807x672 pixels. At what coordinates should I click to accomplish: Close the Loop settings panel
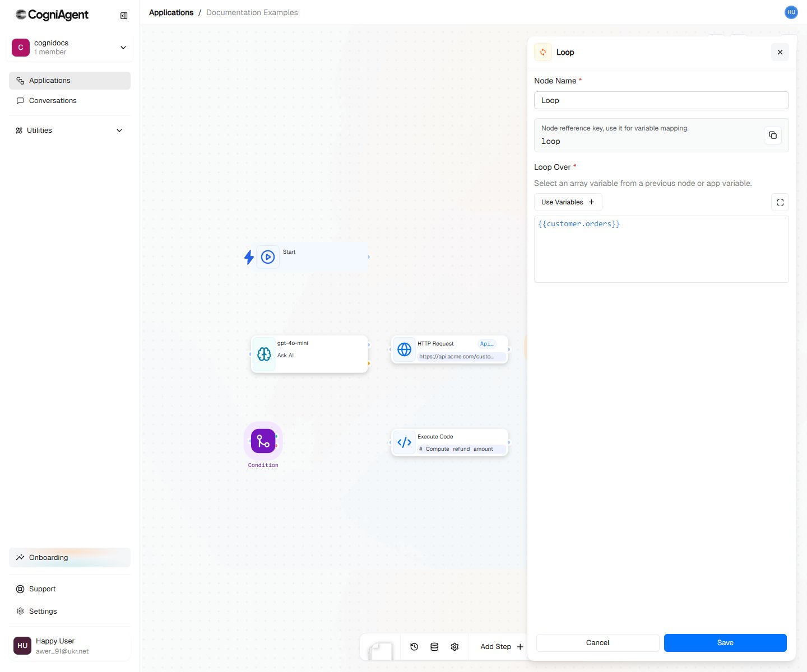(x=780, y=52)
